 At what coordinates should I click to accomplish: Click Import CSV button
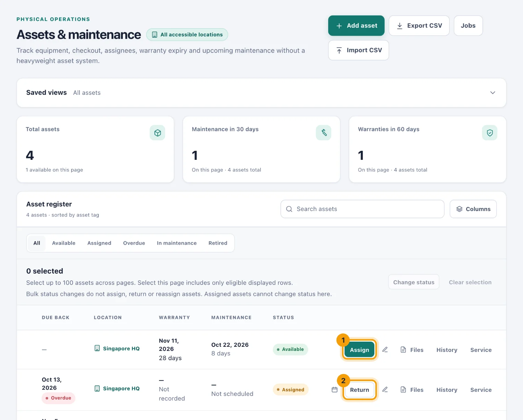pos(359,50)
